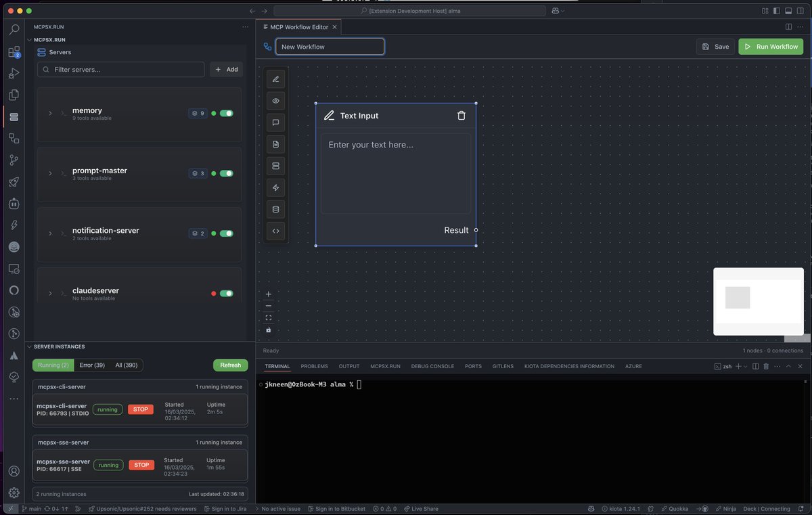The image size is (812, 515).
Task: Select the pencil Text Input node tool
Action: click(275, 79)
